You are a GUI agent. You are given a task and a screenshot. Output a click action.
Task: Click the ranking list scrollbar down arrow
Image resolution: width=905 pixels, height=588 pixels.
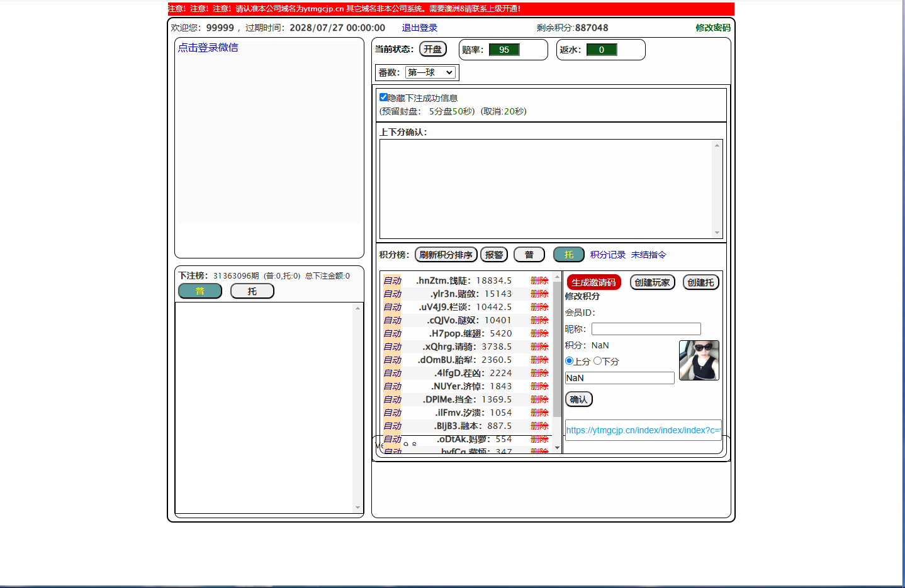point(557,448)
